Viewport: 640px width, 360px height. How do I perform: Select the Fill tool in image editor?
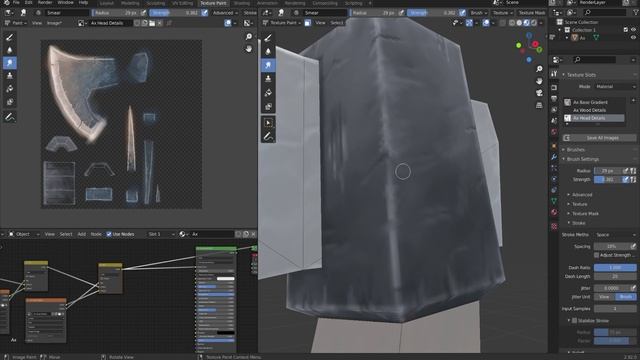[10, 89]
